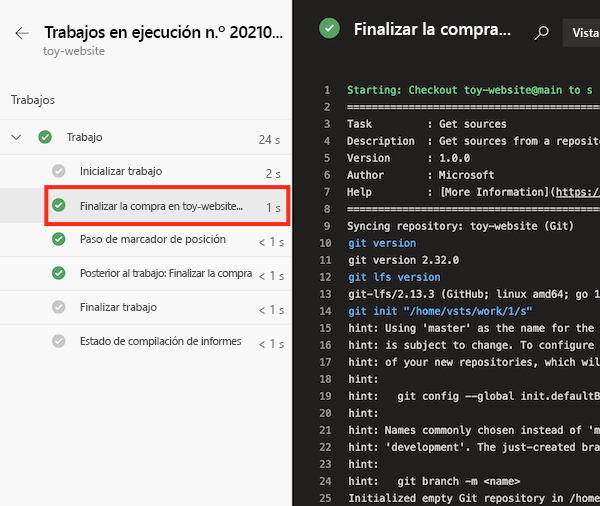Click gray icon for Estado de compilación

[x=58, y=341]
